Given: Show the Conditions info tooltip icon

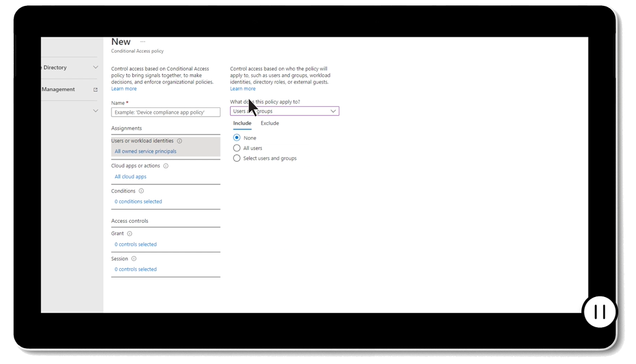Looking at the screenshot, I should [141, 191].
